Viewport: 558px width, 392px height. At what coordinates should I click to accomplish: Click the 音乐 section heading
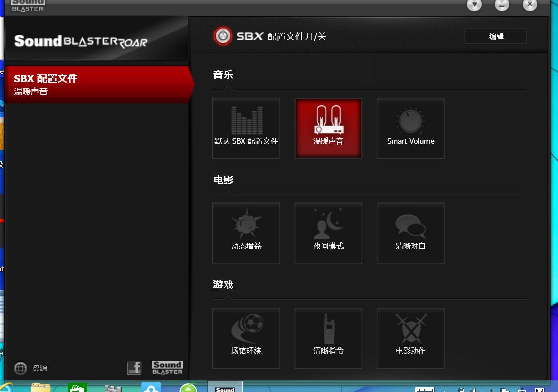(223, 75)
